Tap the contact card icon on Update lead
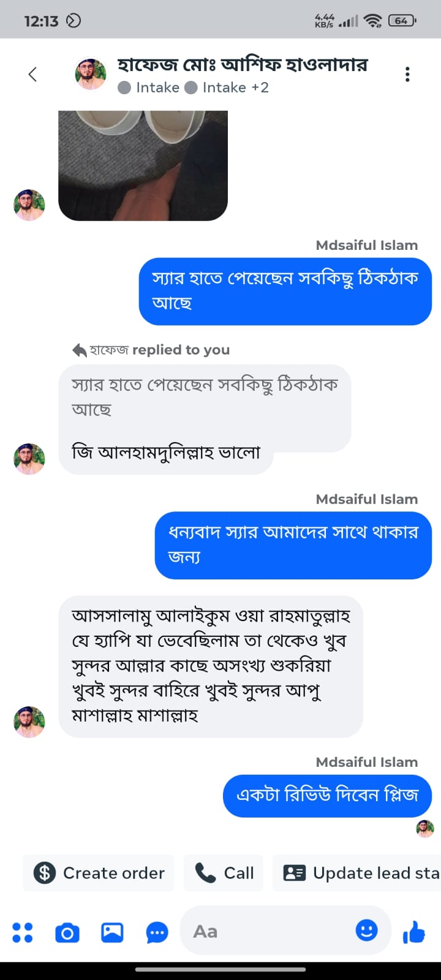This screenshot has width=441, height=980. [295, 873]
